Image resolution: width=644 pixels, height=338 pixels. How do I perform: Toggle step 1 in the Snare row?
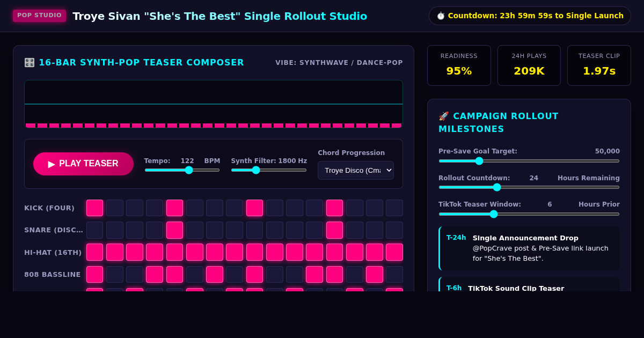[94, 230]
